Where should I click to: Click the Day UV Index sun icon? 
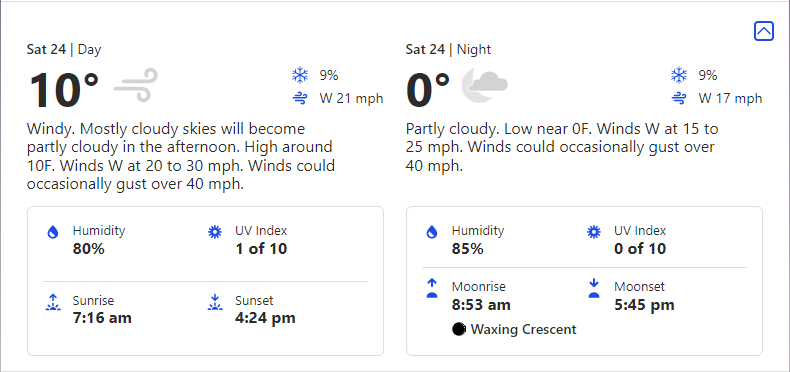click(215, 232)
